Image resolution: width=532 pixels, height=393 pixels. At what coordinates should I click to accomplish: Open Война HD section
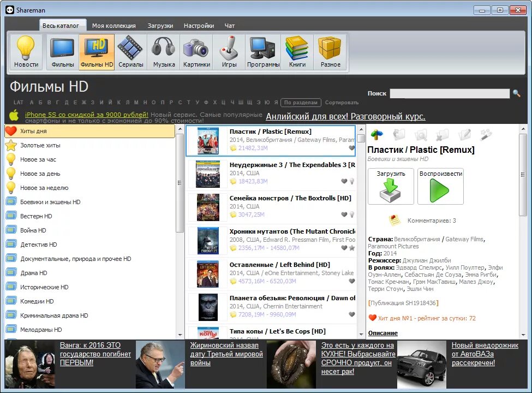[90, 230]
